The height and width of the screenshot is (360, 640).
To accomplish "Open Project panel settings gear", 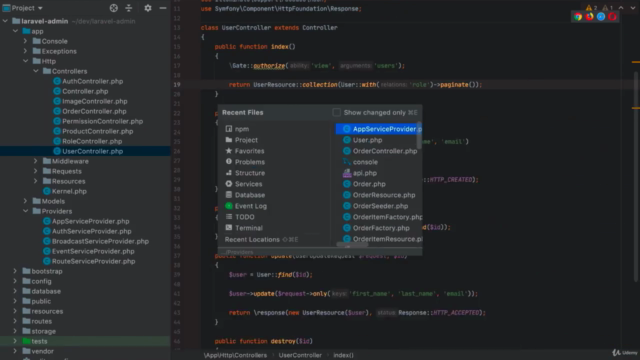I will click(148, 8).
